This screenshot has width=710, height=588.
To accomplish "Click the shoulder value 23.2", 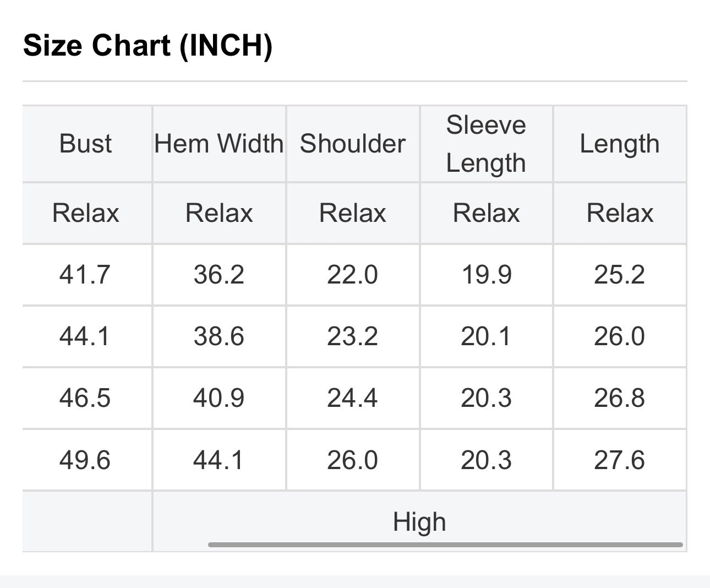I will (x=353, y=336).
